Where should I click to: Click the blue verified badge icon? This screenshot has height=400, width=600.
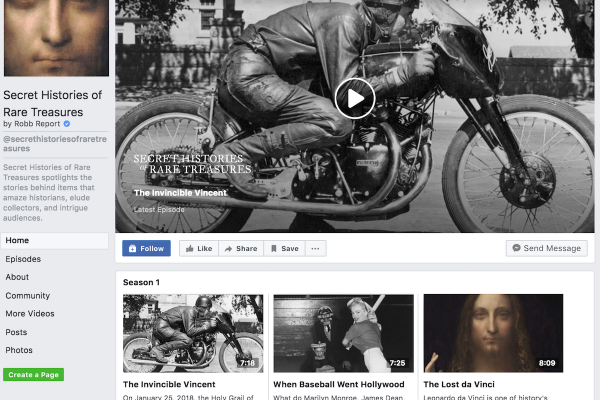67,124
